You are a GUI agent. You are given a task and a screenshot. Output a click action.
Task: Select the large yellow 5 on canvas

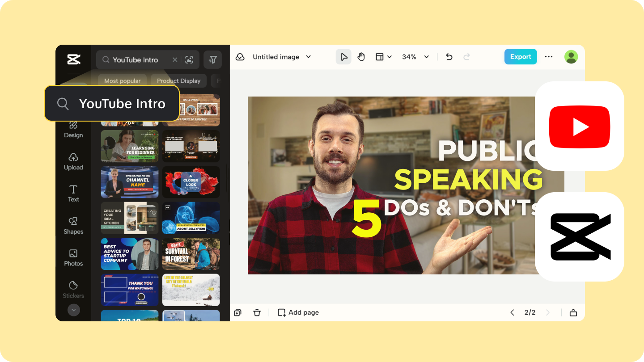(367, 219)
